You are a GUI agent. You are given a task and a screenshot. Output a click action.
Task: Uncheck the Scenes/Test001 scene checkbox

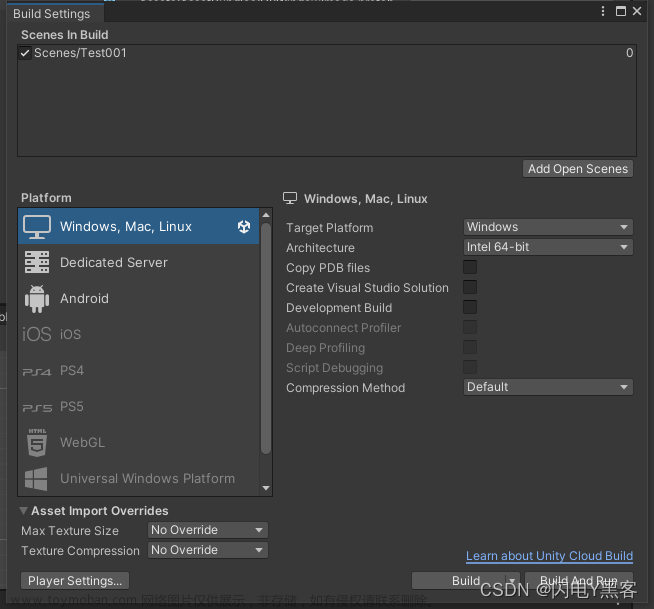click(25, 53)
